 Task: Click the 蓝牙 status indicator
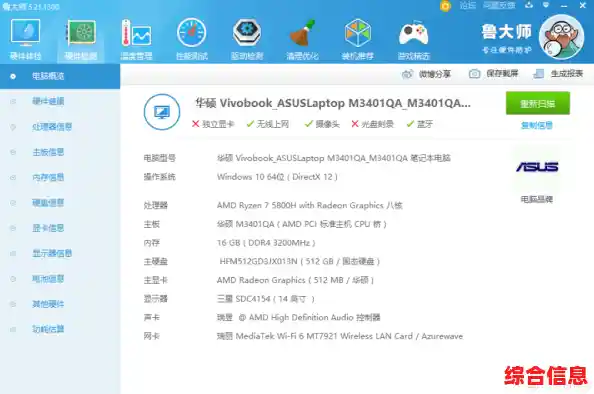[419, 124]
